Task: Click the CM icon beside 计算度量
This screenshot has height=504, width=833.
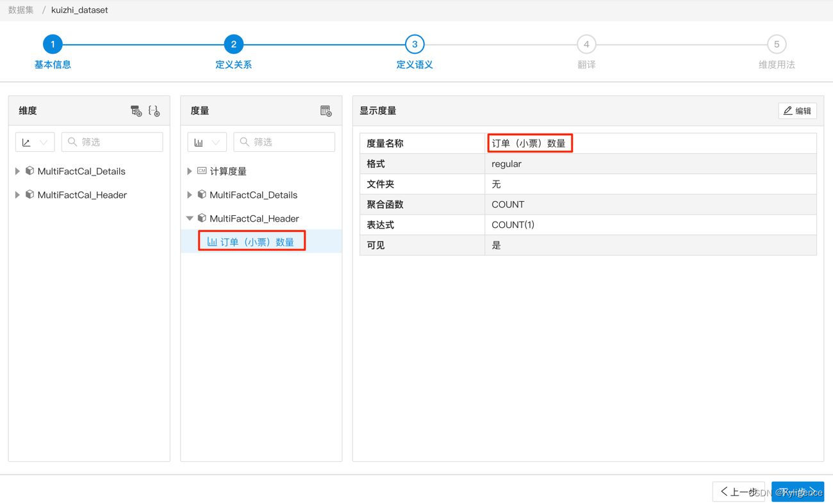Action: [202, 171]
